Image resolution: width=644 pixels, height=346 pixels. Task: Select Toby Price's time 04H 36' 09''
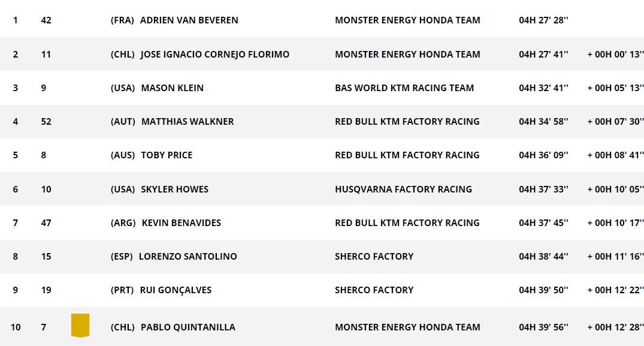point(543,155)
